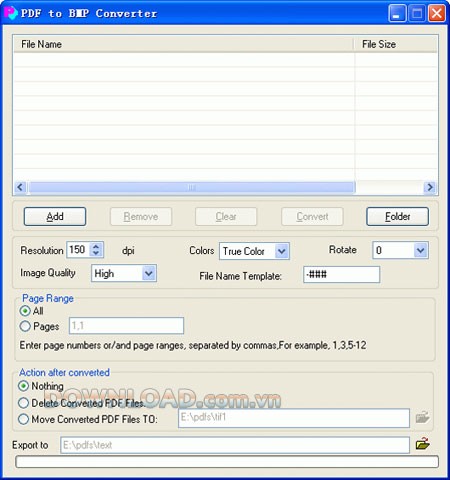Click the open-folder icon beside Export to
Screen dimensions: 450x480
click(x=423, y=444)
